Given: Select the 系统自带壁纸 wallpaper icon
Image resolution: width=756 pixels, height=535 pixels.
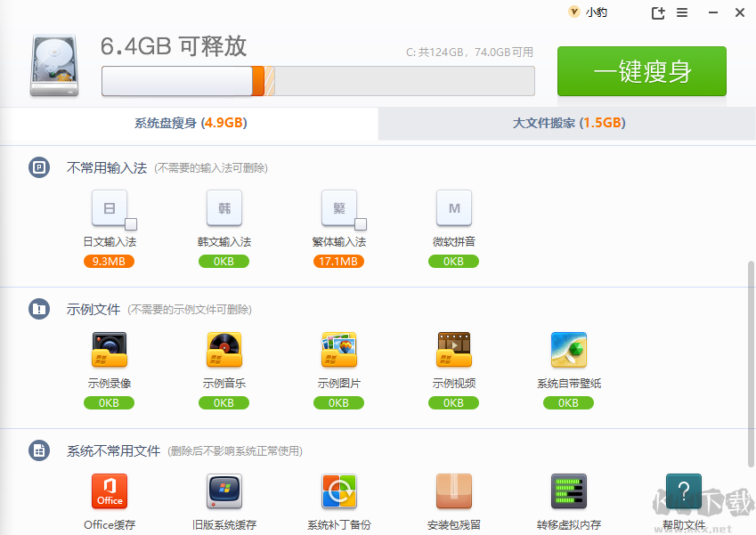Looking at the screenshot, I should pyautogui.click(x=569, y=350).
